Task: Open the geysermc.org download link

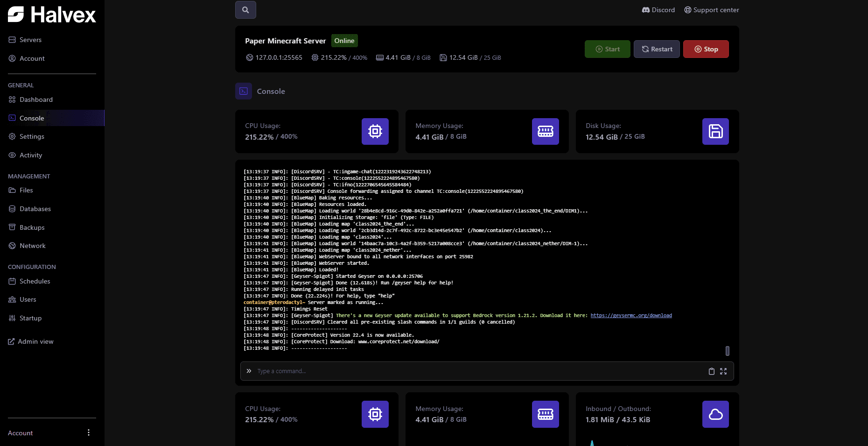Action: [631, 315]
